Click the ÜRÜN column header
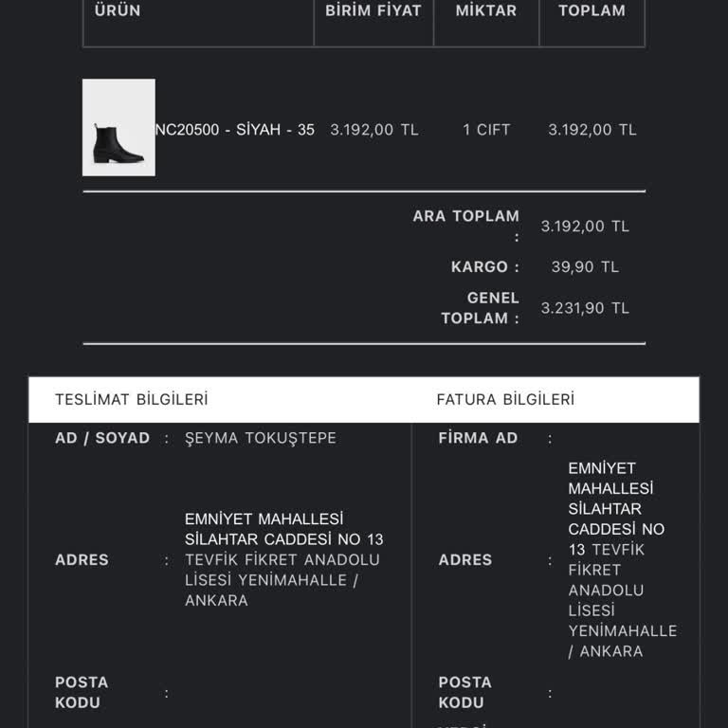The image size is (728, 728). click(x=118, y=10)
